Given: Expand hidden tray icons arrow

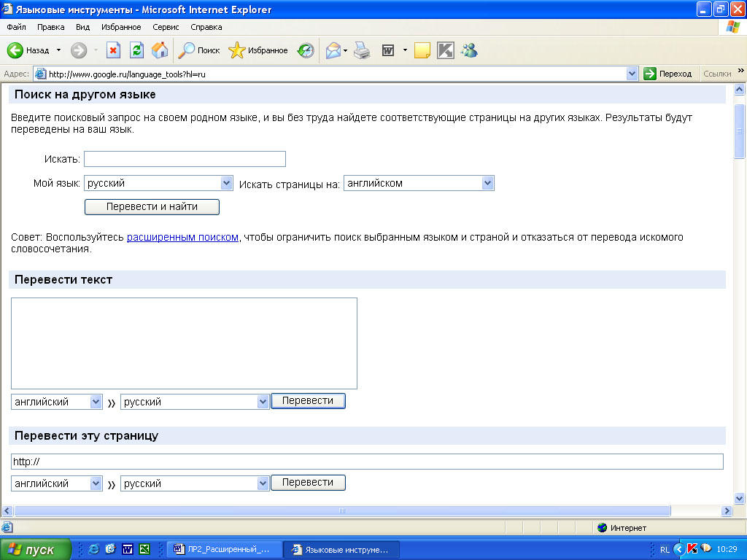Looking at the screenshot, I should pyautogui.click(x=679, y=550).
